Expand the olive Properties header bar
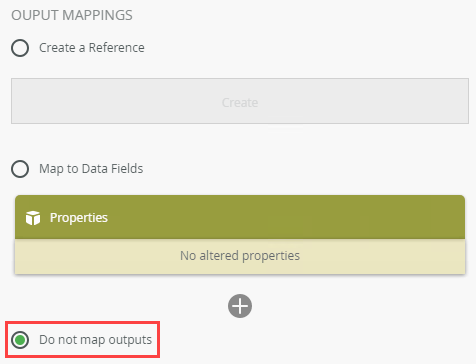Image resolution: width=476 pixels, height=364 pixels. point(240,217)
